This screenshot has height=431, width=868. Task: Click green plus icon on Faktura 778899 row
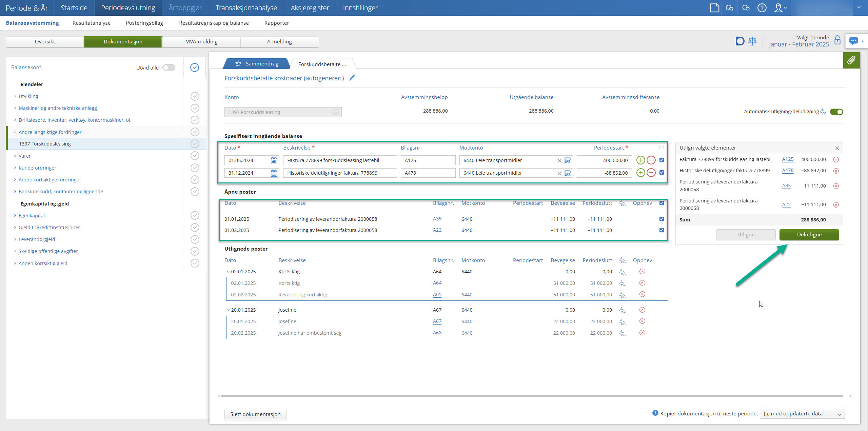[x=640, y=160]
